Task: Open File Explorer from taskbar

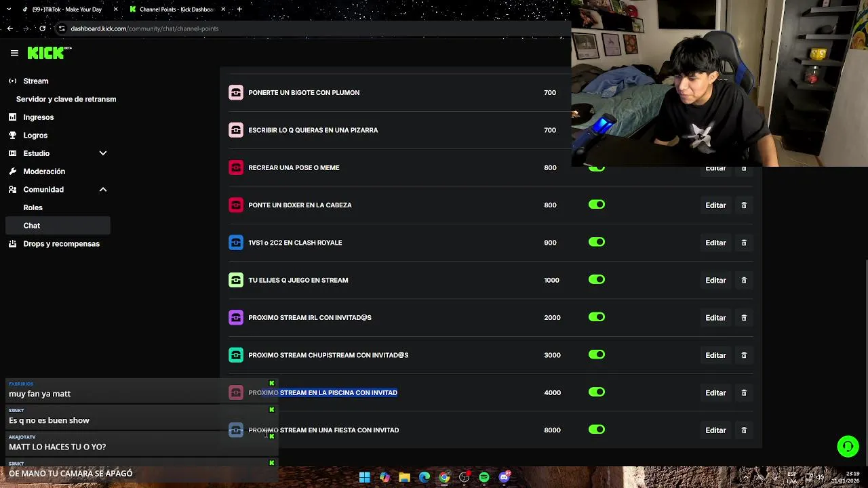Action: coord(404,477)
